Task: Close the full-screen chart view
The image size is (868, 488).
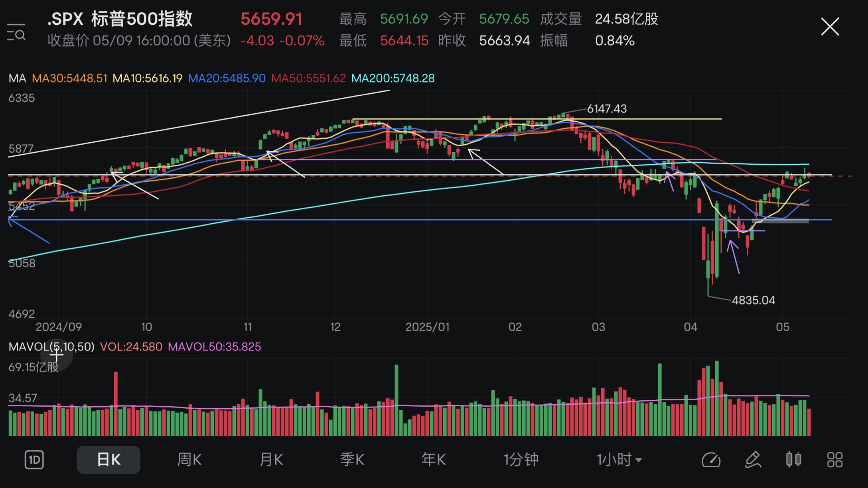Action: click(x=830, y=27)
